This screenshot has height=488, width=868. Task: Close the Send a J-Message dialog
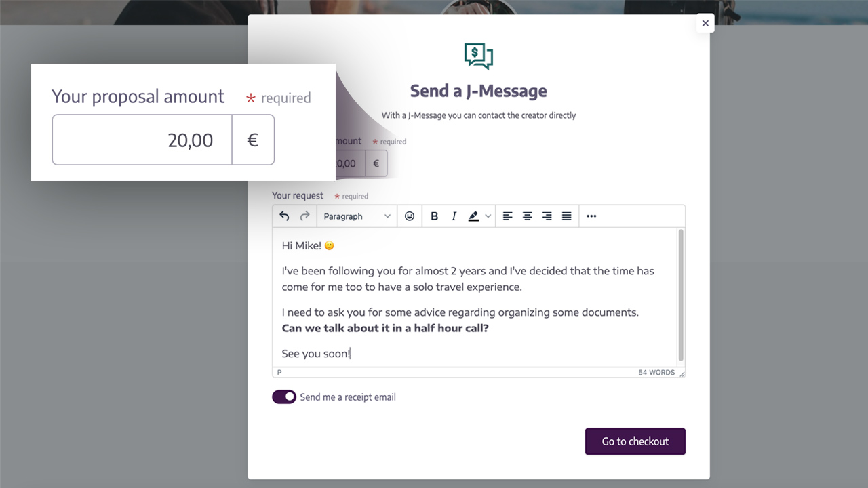click(x=705, y=22)
